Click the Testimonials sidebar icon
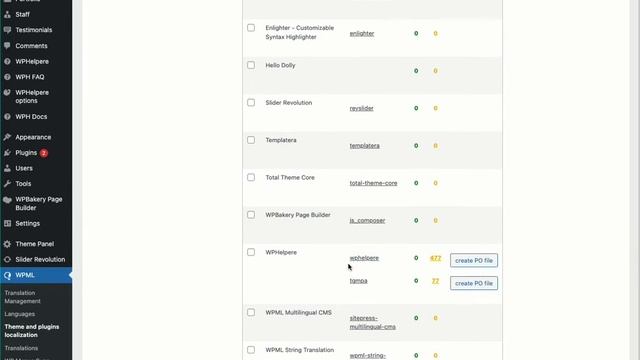The width and height of the screenshot is (640, 360). point(7,30)
